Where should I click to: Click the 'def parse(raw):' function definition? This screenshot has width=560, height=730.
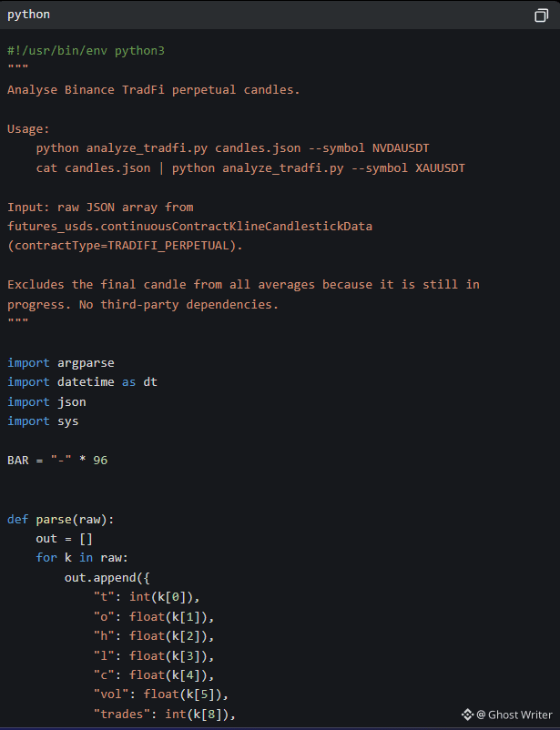point(61,519)
